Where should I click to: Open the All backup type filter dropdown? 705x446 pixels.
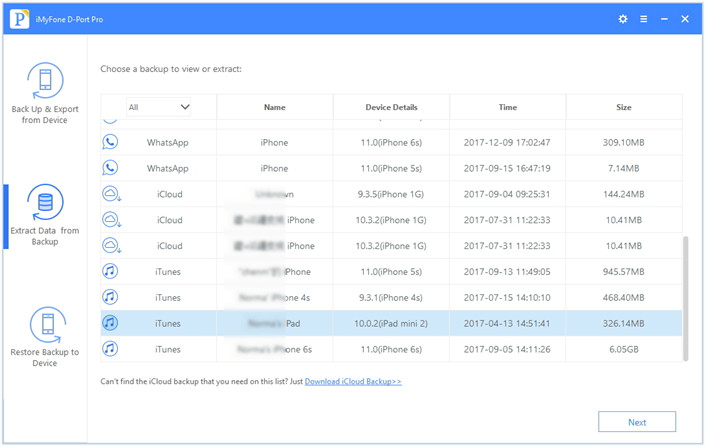point(158,107)
